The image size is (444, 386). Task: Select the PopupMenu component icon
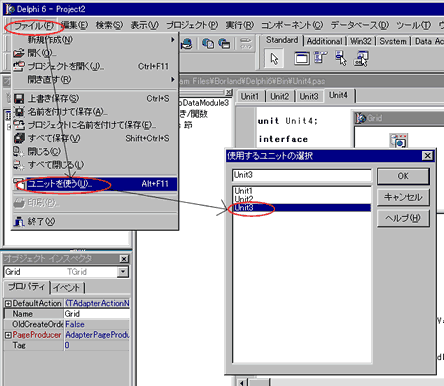coord(341,58)
